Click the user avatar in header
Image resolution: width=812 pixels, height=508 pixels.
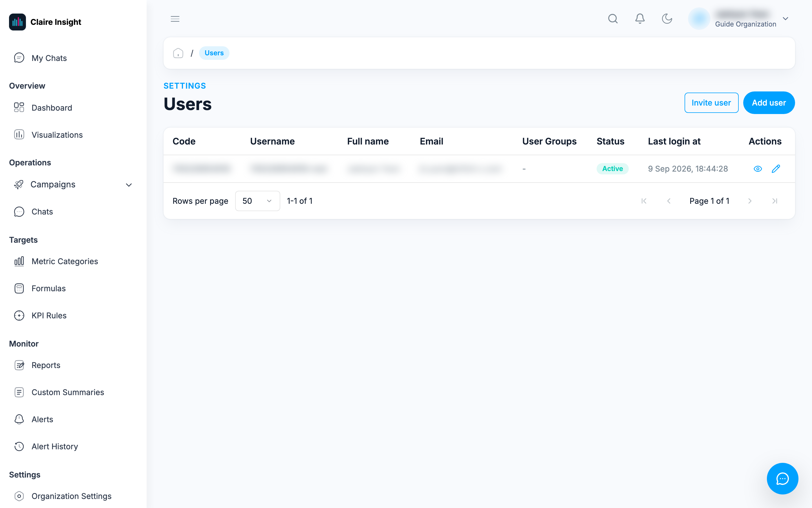[699, 19]
